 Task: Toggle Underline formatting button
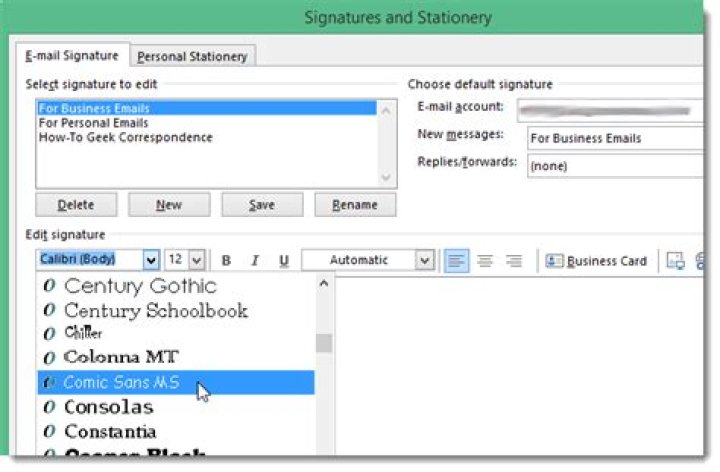pyautogui.click(x=284, y=261)
